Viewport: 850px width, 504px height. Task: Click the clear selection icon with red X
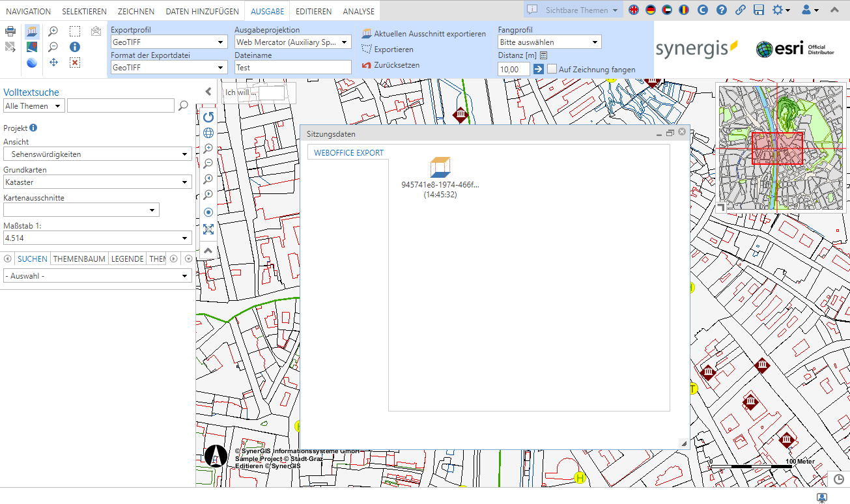(74, 63)
